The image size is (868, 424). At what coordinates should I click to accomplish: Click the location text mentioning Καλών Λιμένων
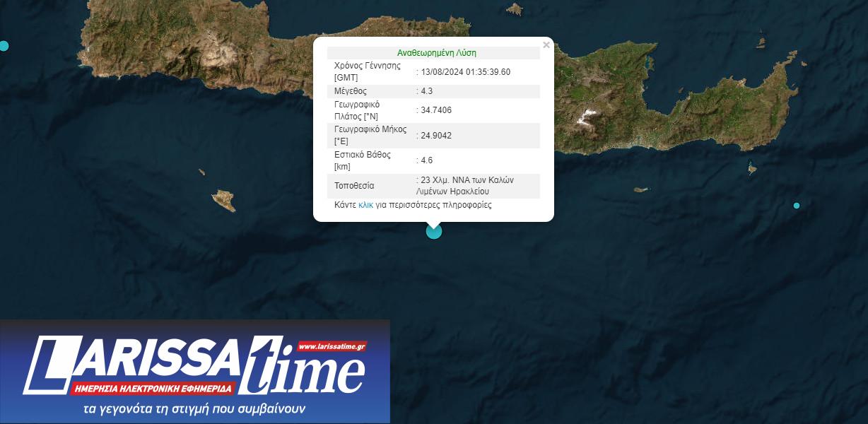tap(467, 186)
